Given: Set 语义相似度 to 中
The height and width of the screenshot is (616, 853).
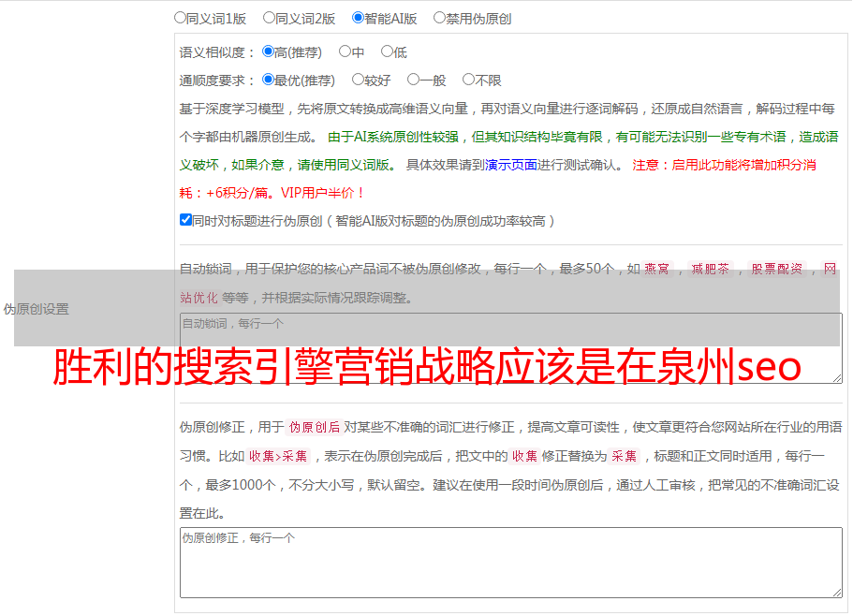Looking at the screenshot, I should pyautogui.click(x=345, y=51).
